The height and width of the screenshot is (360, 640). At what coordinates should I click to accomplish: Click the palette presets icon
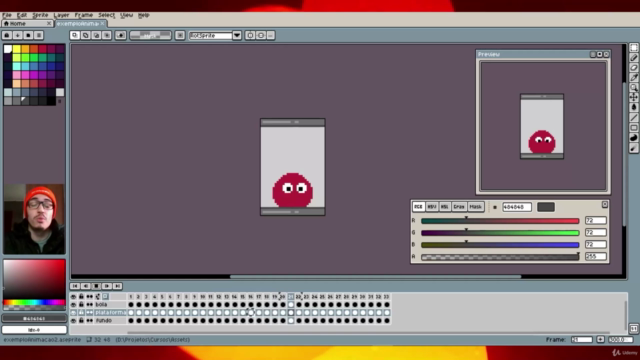coord(28,36)
